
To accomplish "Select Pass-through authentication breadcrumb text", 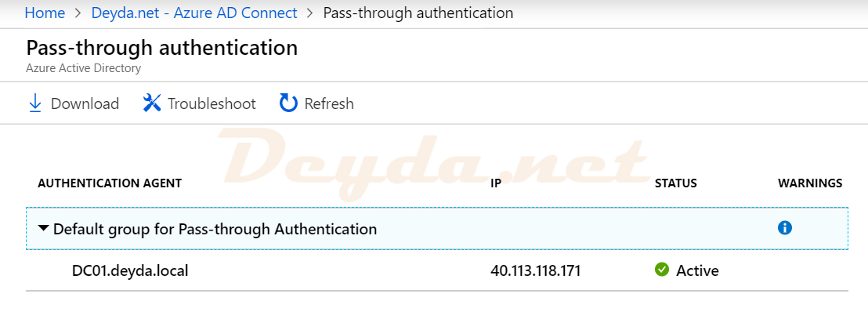I will point(418,13).
